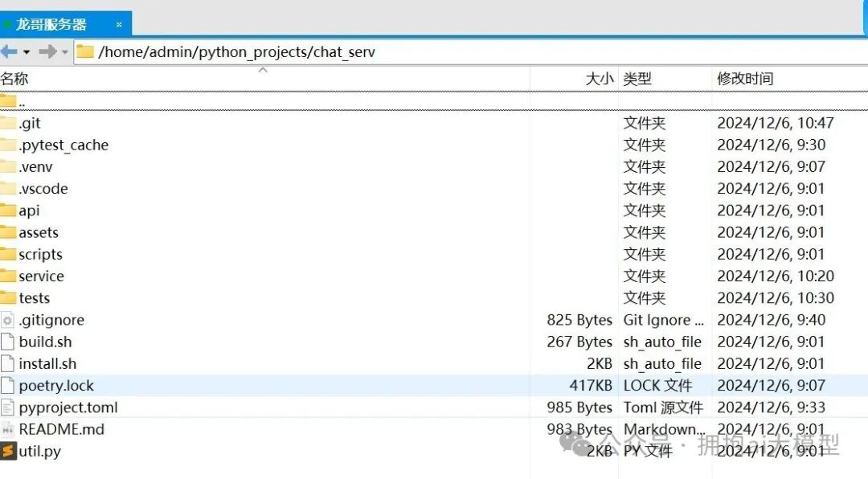Select the .vscode folder icon

[x=8, y=188]
